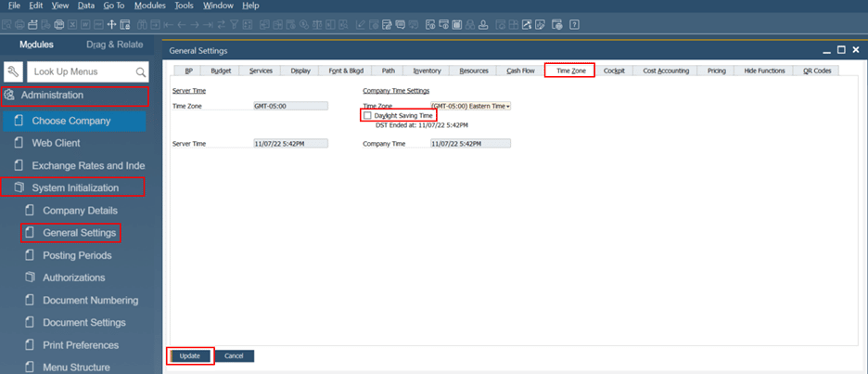Click the four-arrow move toolbar icon
Image resolution: width=868 pixels, height=374 pixels.
click(x=111, y=24)
